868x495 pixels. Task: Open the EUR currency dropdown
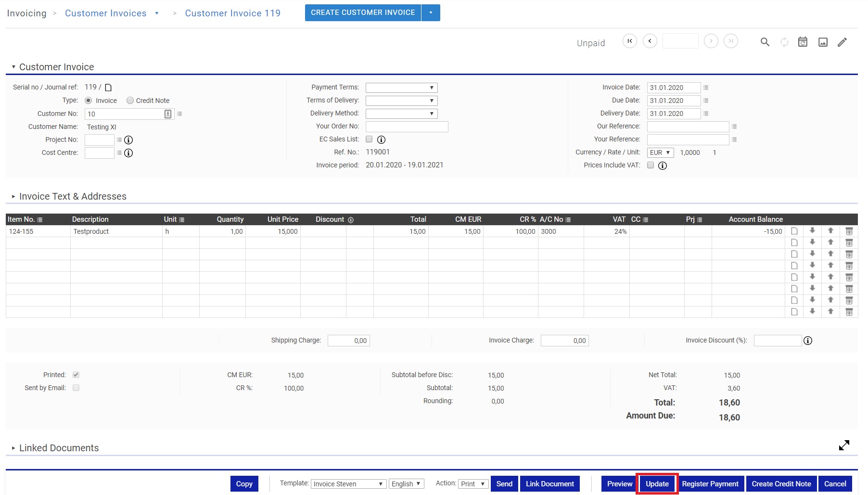tap(660, 152)
